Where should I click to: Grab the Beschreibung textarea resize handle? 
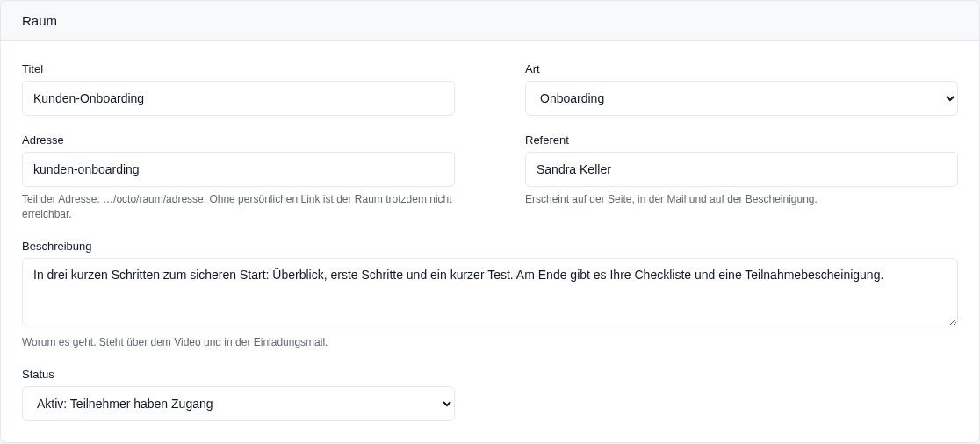(953, 321)
